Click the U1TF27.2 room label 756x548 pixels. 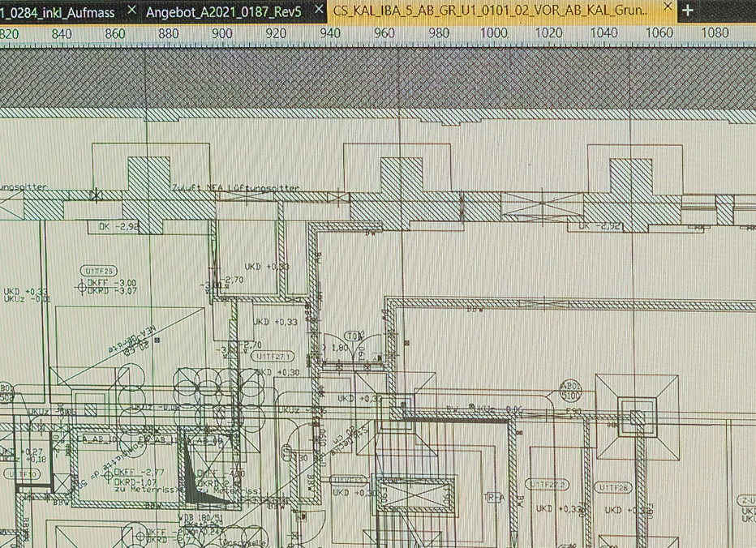[548, 484]
